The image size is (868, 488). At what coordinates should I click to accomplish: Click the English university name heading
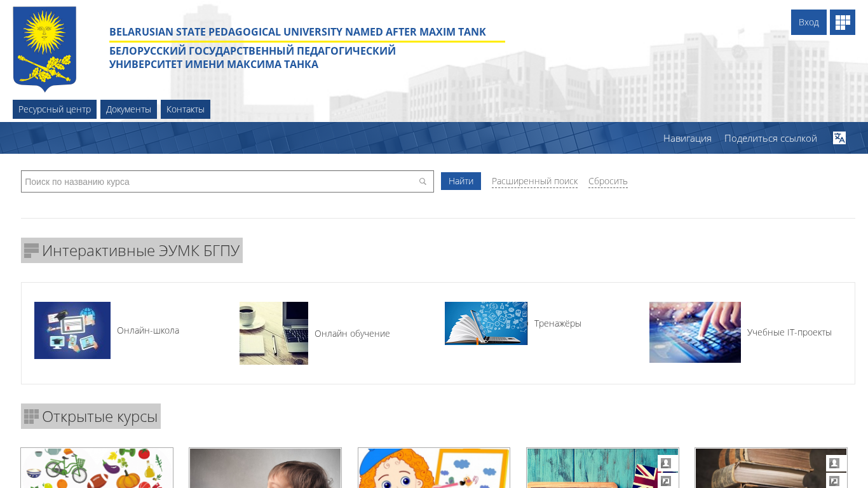297,32
